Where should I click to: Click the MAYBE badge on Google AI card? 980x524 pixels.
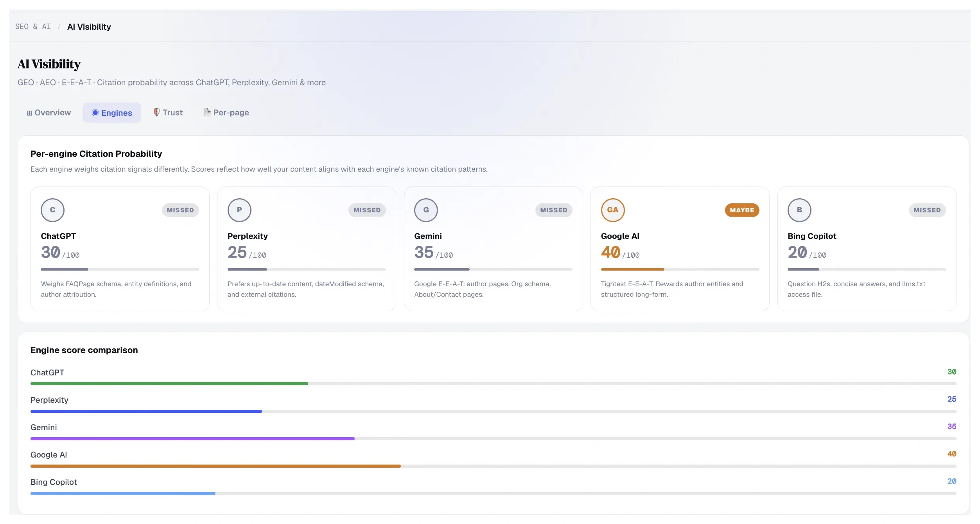click(742, 210)
